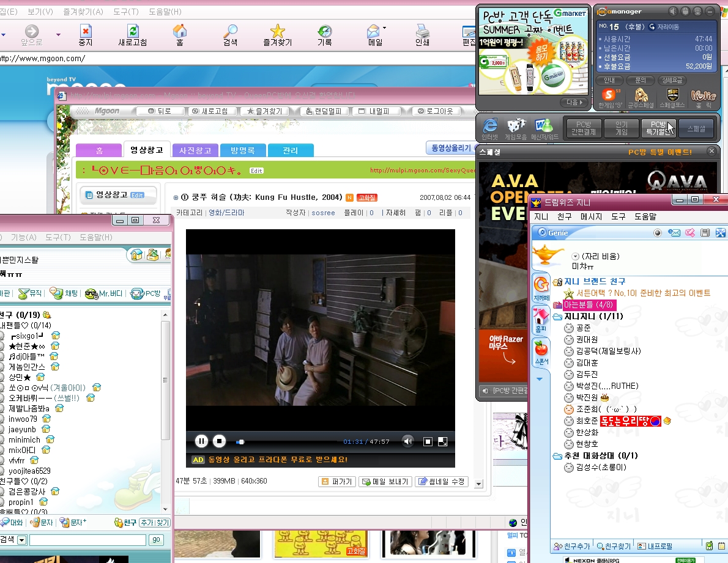Click the speaker icon in picamanager title bar

(673, 11)
